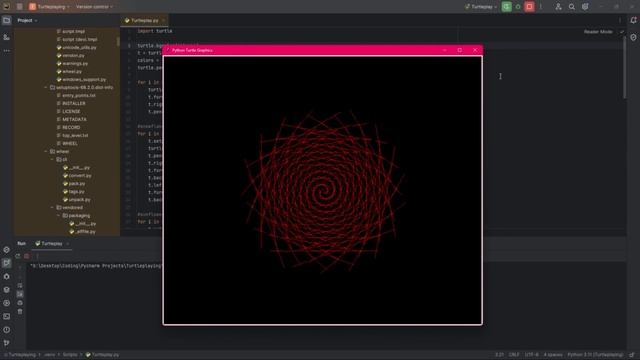The width and height of the screenshot is (640, 360).
Task: Open IDE settings gear icon in title bar
Action: pyautogui.click(x=585, y=7)
